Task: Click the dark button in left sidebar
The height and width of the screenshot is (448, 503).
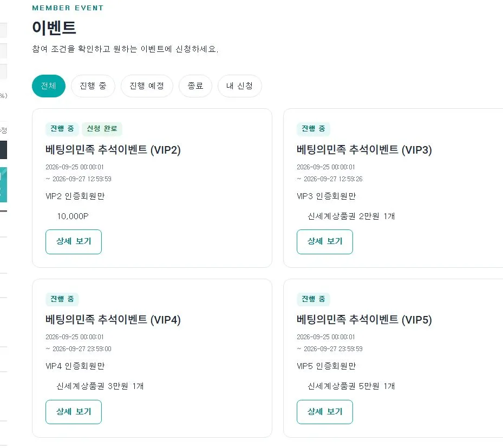Action: (3, 150)
